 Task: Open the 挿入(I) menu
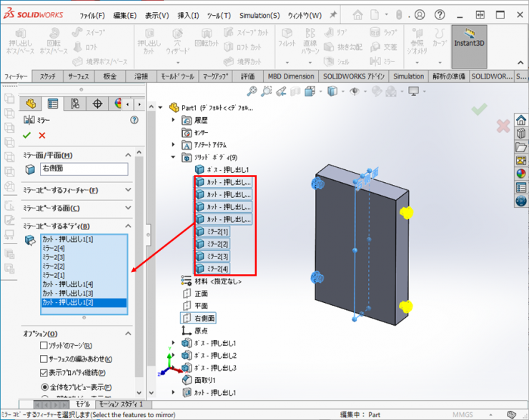click(x=188, y=15)
